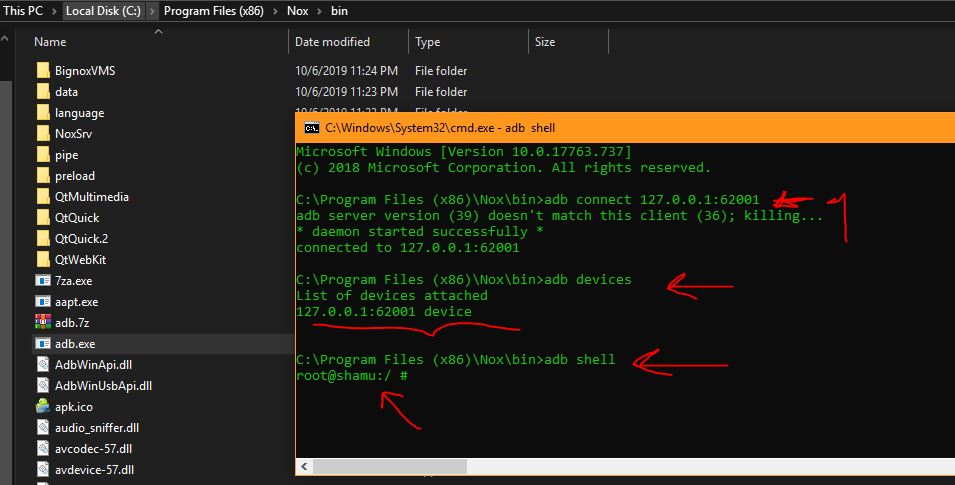Expand chevron after Local Disk (C:)
955x485 pixels.
pyautogui.click(x=152, y=11)
